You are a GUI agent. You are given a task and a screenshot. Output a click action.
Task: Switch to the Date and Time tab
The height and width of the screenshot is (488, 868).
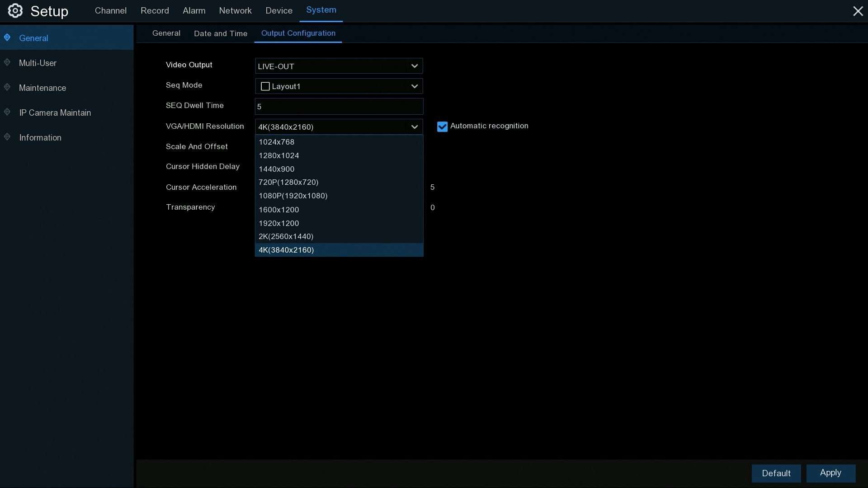click(220, 33)
